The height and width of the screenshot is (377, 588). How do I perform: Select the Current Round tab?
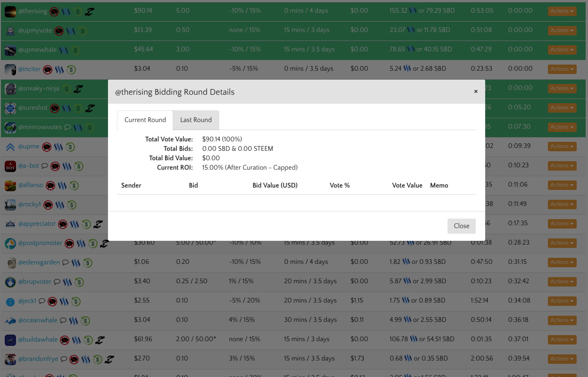click(145, 120)
